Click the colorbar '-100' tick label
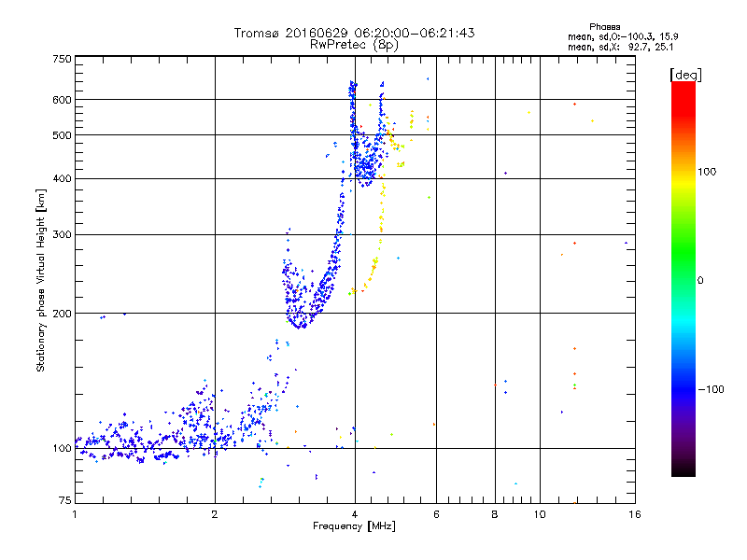This screenshot has width=747, height=560. 711,389
